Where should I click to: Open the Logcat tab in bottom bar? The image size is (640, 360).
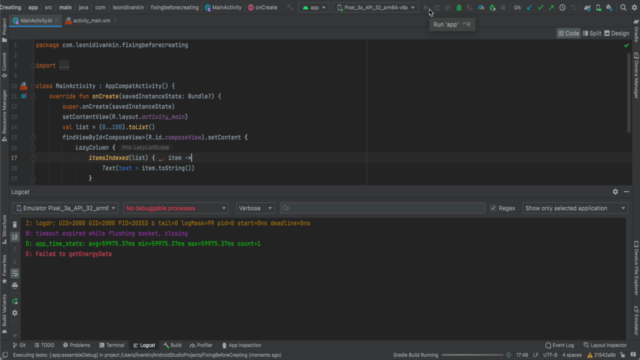(144, 345)
